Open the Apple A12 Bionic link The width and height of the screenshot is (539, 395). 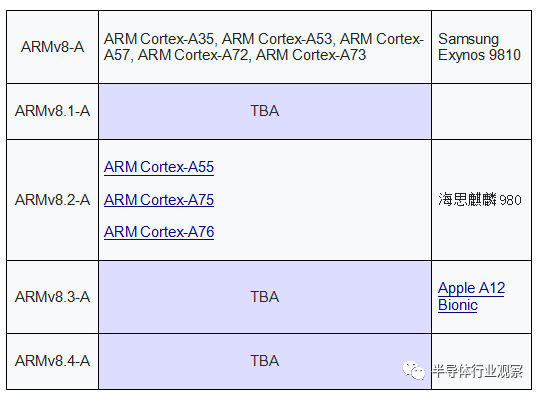(x=471, y=296)
